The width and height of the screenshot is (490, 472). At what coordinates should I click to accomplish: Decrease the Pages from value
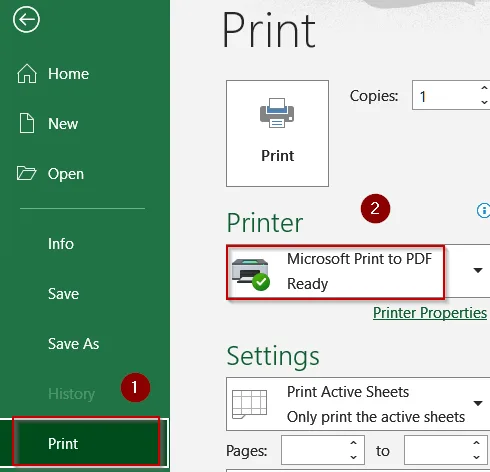pos(354,457)
